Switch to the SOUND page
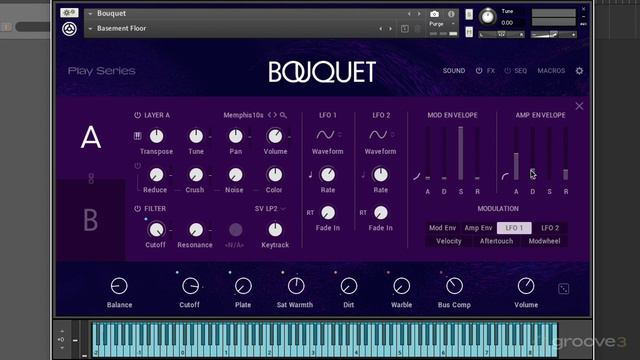The height and width of the screenshot is (360, 640). pos(454,71)
